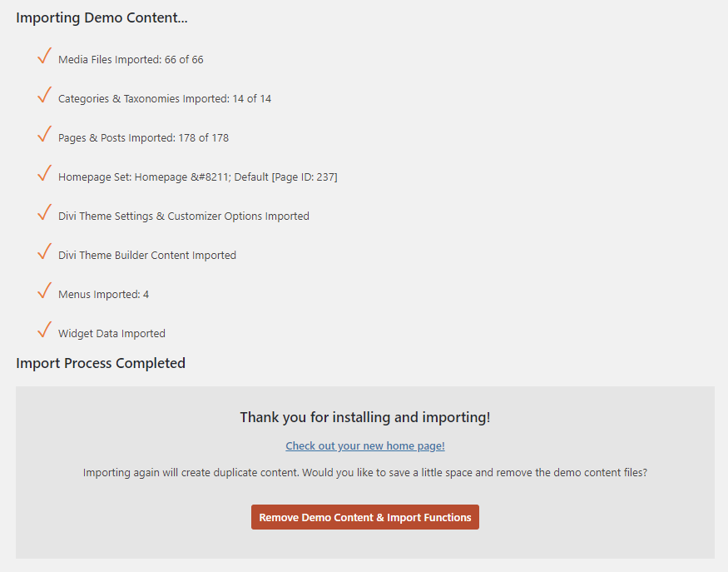
Task: Click 'Thank you for installing and importing!' heading
Action: 365,417
